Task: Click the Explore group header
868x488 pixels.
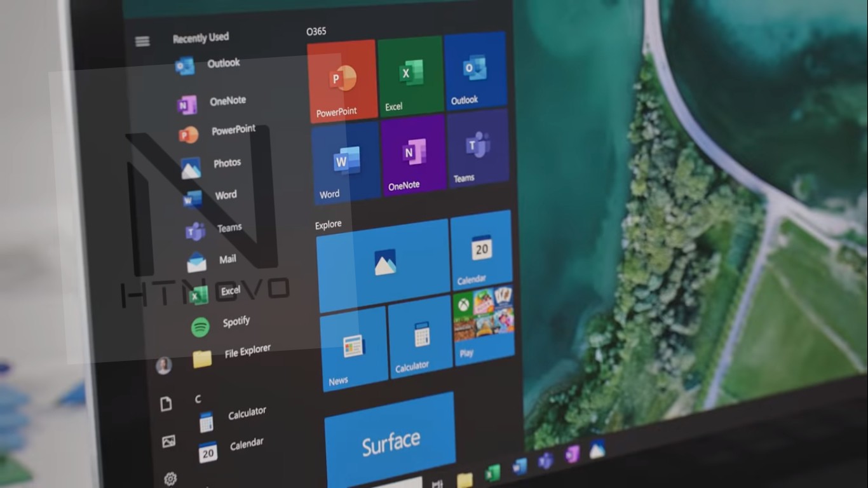Action: (x=328, y=224)
